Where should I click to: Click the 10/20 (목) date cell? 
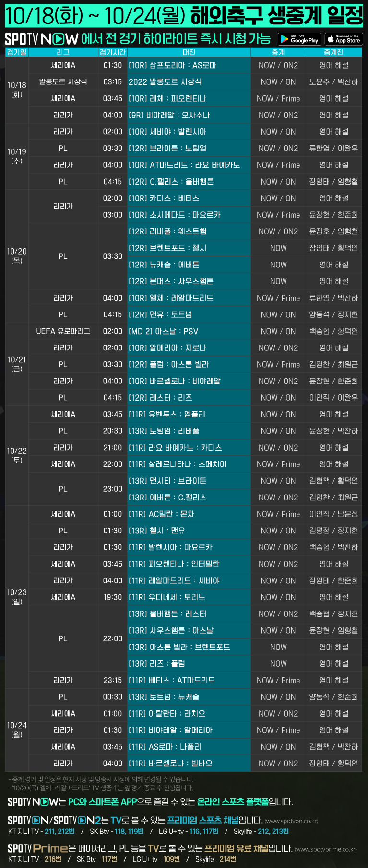point(17,256)
